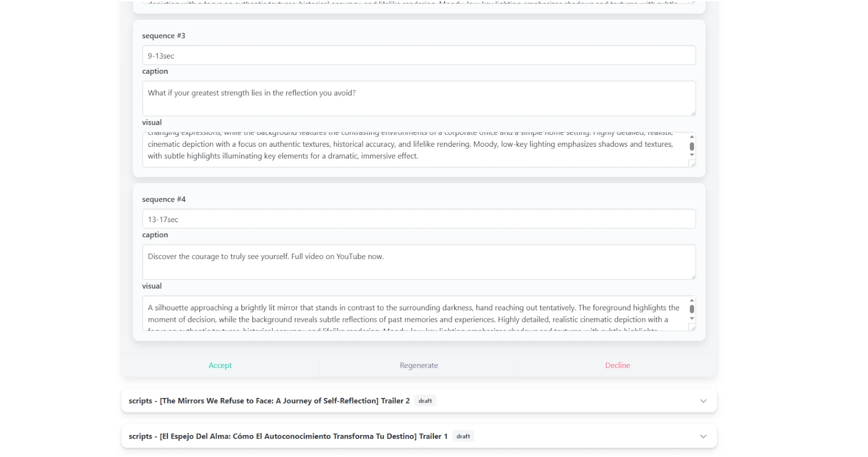The height and width of the screenshot is (457, 868).
Task: Click resize handle of sequence #3 caption box
Action: [693, 113]
